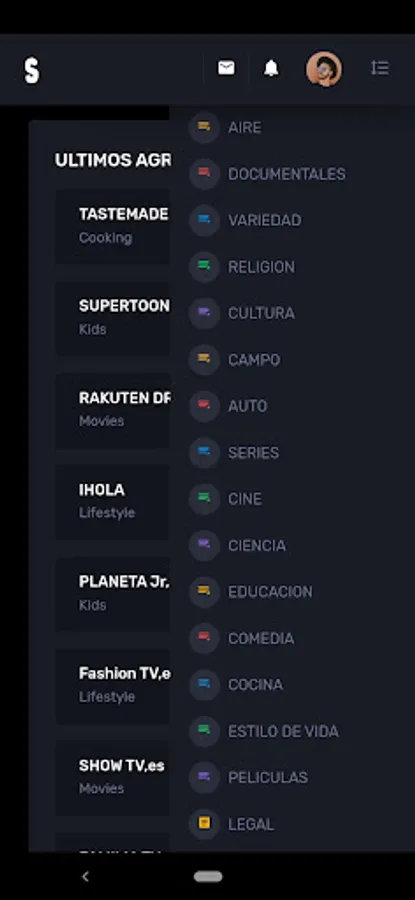
Task: Open the RELIGION category
Action: [261, 267]
